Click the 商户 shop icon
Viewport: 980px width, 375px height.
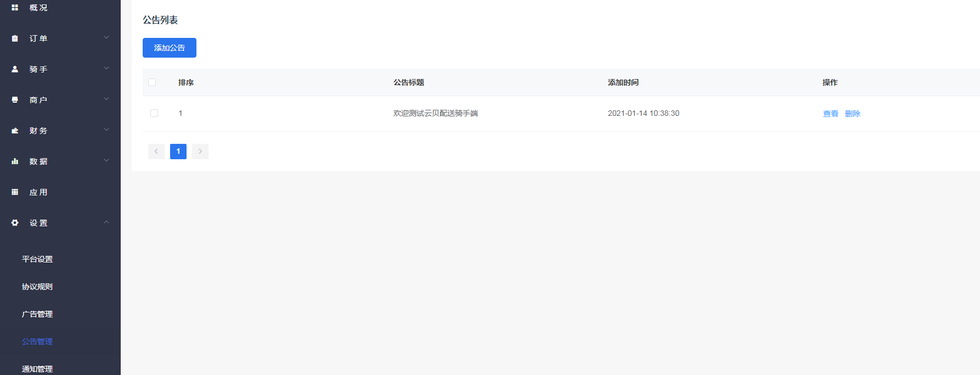15,100
